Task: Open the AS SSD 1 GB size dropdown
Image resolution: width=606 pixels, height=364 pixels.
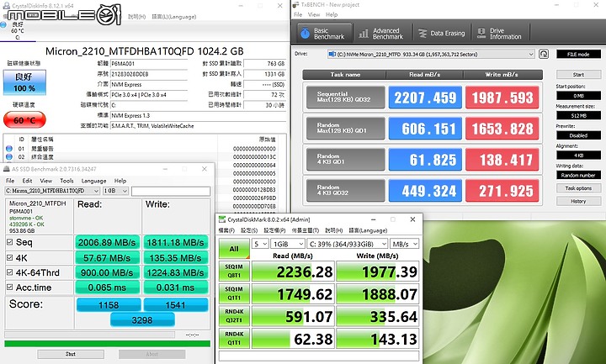Action: click(x=115, y=191)
